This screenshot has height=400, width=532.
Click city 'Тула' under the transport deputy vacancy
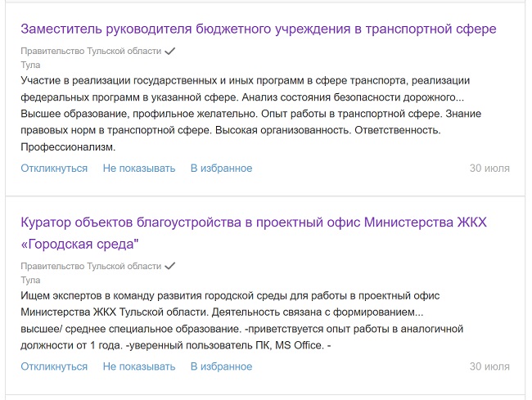(30, 64)
